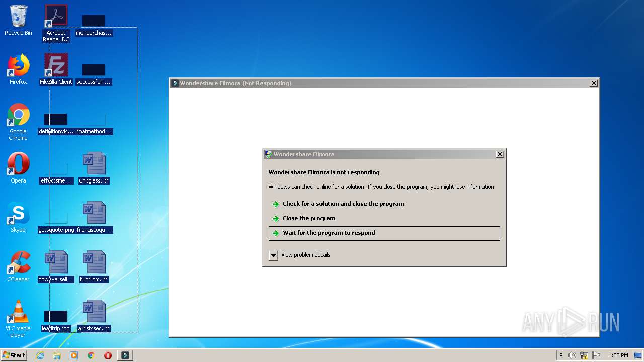Select the Opera desktop shortcut
644x362 pixels.
click(18, 168)
